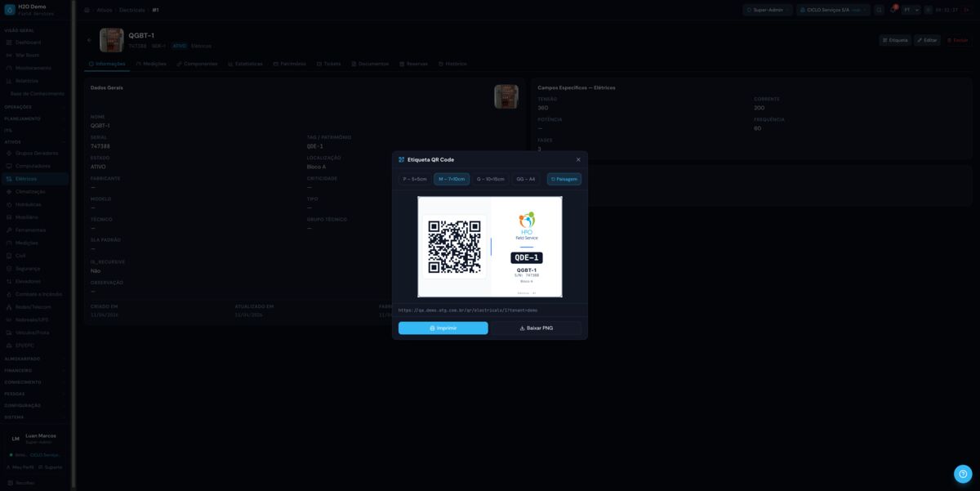980x491 pixels.
Task: Click the Baixar PNG button
Action: (x=537, y=328)
